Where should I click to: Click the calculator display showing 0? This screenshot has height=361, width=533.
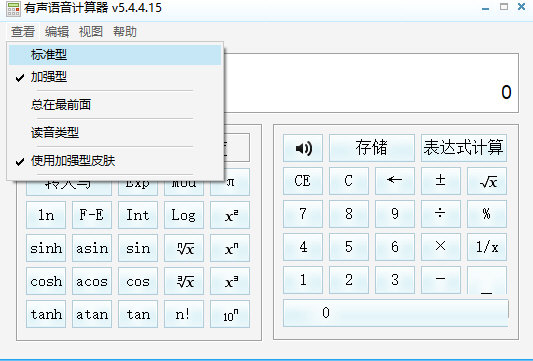(371, 83)
